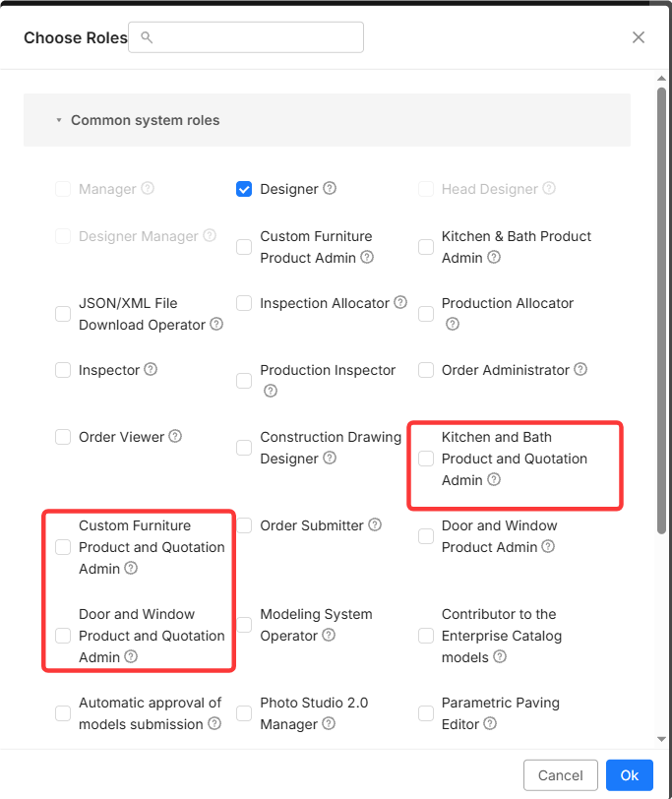The height and width of the screenshot is (799, 672).
Task: Enable the Order Viewer checkbox
Action: [x=63, y=437]
